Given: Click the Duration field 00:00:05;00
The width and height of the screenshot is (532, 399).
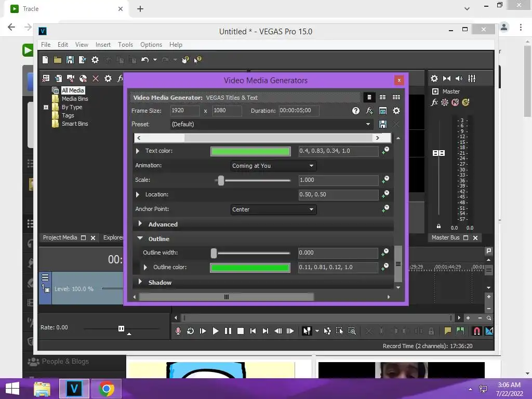Looking at the screenshot, I should click(x=299, y=110).
